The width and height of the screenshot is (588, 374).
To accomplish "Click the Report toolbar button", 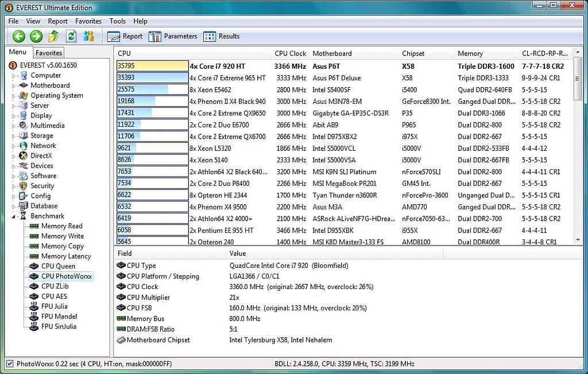I will pyautogui.click(x=125, y=36).
